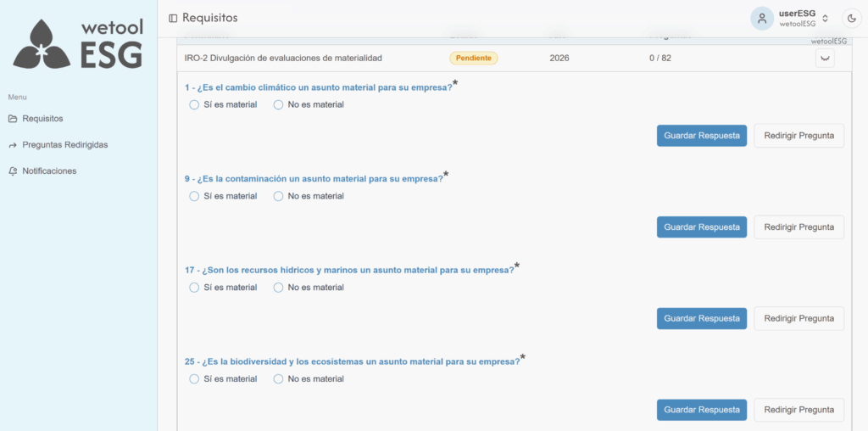Save answer for the climate change question
The image size is (868, 431).
coord(701,136)
